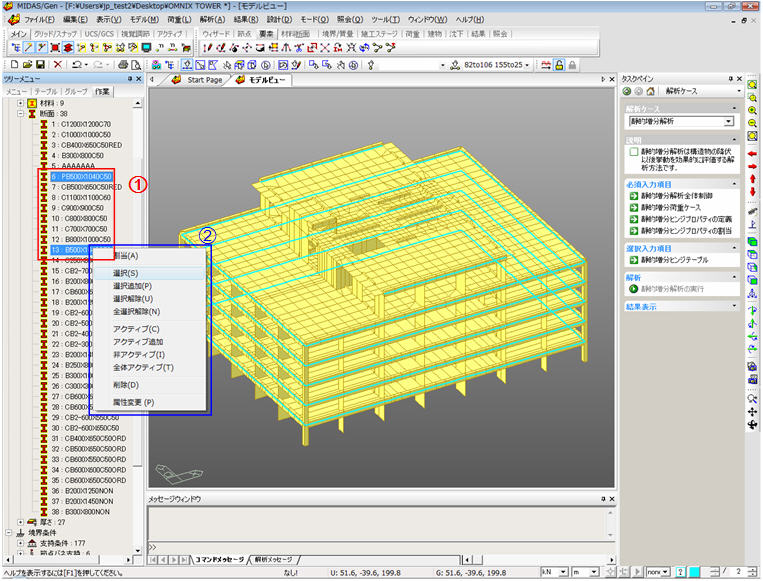The height and width of the screenshot is (581, 763).
Task: Select section 1 : C1200X1200C70
Action: (x=81, y=124)
